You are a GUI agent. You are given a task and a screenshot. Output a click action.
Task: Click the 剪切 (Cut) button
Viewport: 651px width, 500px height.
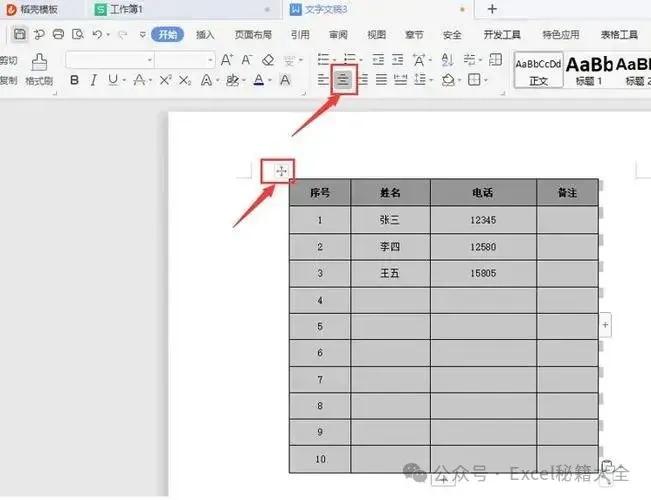point(9,61)
